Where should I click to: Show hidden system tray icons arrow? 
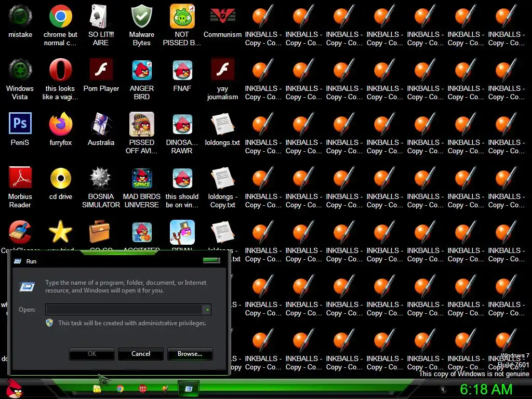pyautogui.click(x=443, y=390)
